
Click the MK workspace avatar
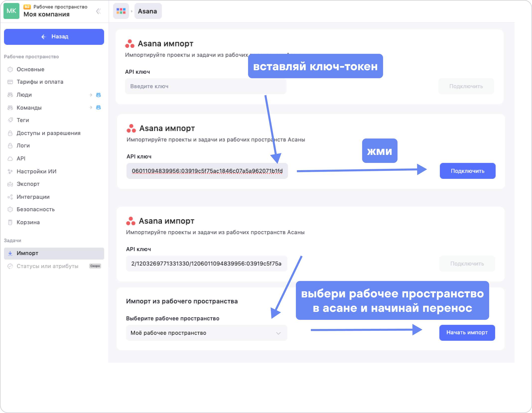(x=11, y=11)
